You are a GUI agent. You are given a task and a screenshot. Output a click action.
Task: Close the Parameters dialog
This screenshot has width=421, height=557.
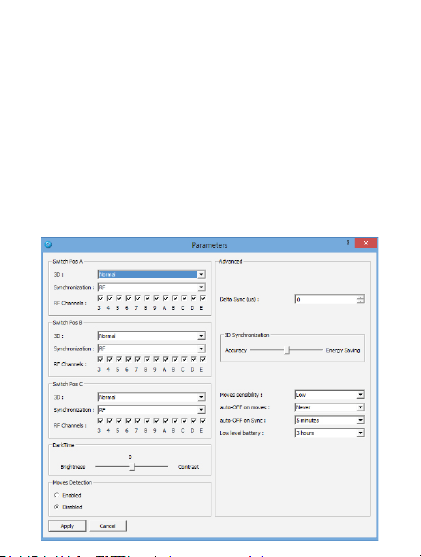[x=366, y=243]
